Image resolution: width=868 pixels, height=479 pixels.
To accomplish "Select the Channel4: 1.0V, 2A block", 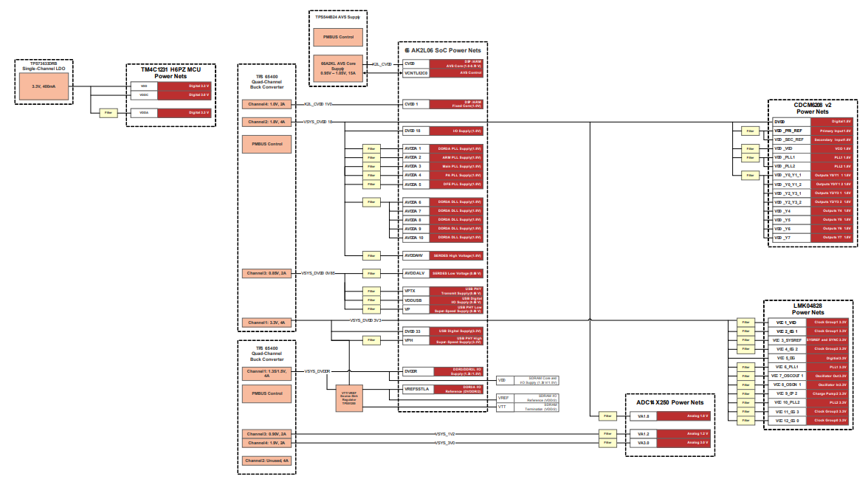I will coord(266,104).
